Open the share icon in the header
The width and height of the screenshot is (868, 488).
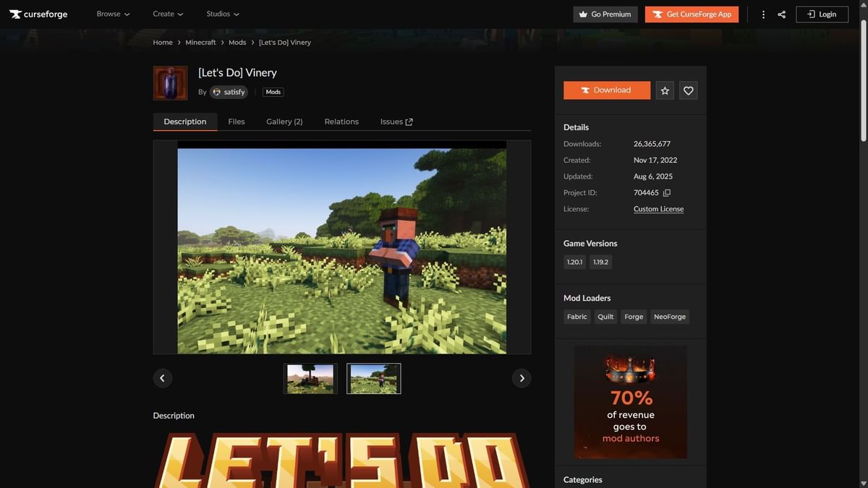pyautogui.click(x=783, y=13)
